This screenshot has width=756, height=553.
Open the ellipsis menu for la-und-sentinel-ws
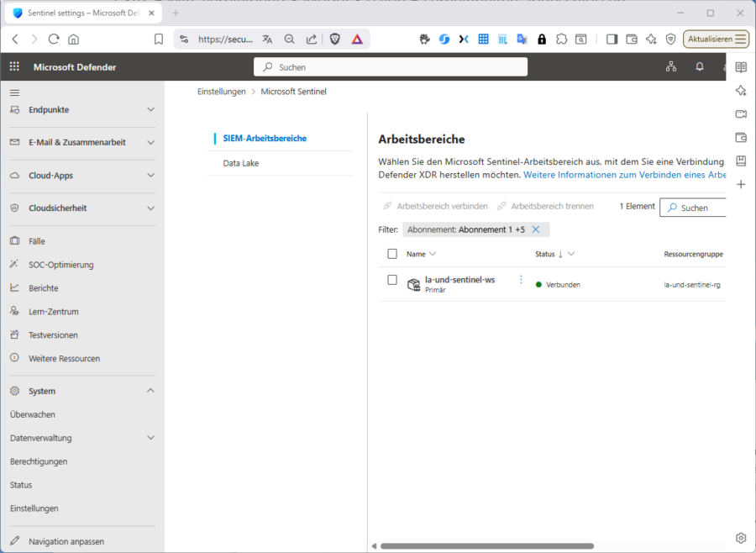[x=520, y=279]
